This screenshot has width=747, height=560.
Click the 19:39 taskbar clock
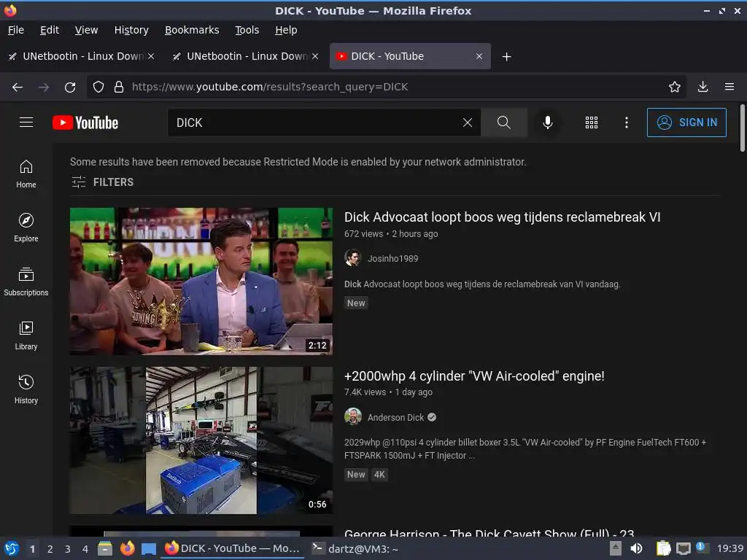[x=729, y=548]
